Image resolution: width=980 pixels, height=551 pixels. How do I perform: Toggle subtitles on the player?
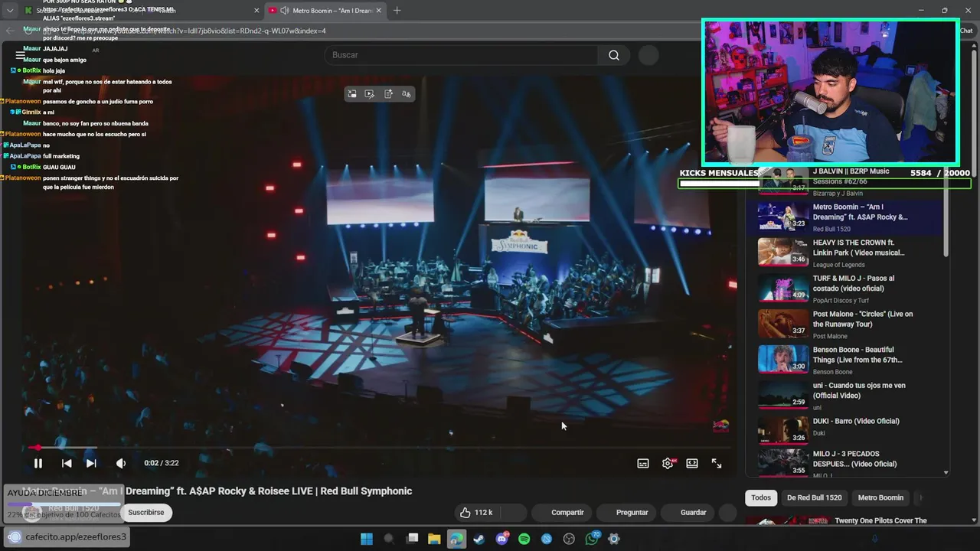click(643, 463)
